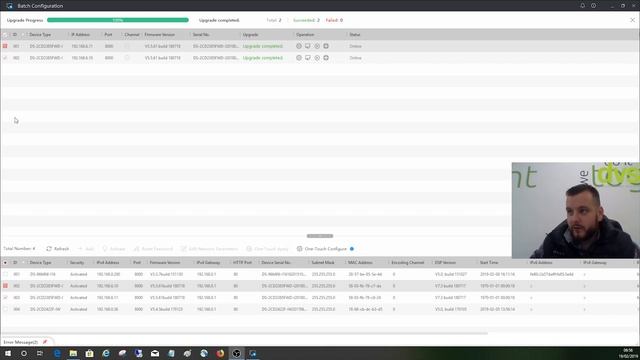640x360 pixels.
Task: Open remote configuration monitor icon in first upgrade row
Action: click(308, 46)
